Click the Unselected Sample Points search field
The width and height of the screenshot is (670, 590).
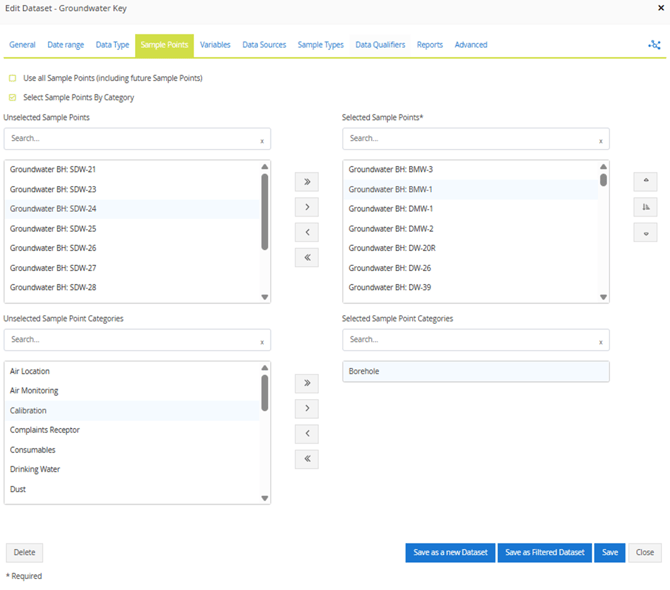point(130,139)
